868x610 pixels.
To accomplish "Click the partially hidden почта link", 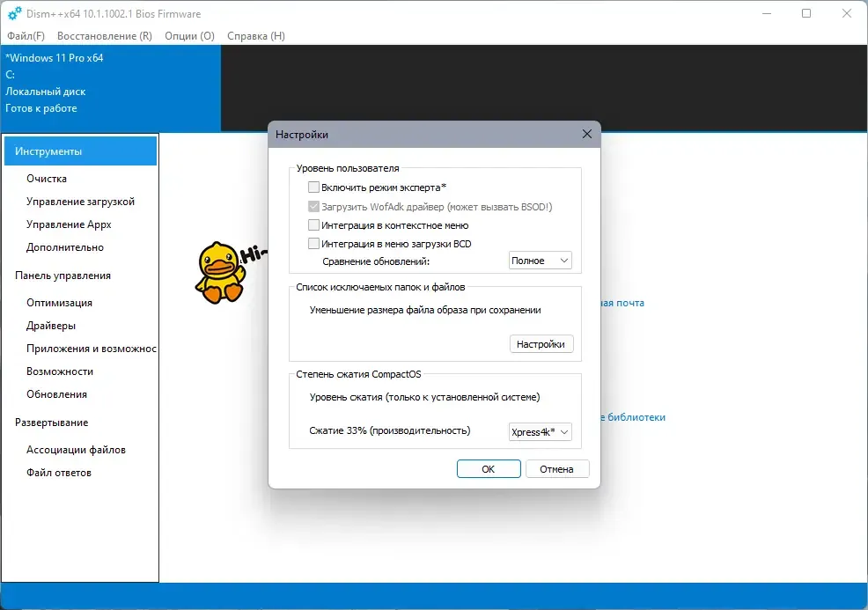I will coord(622,303).
